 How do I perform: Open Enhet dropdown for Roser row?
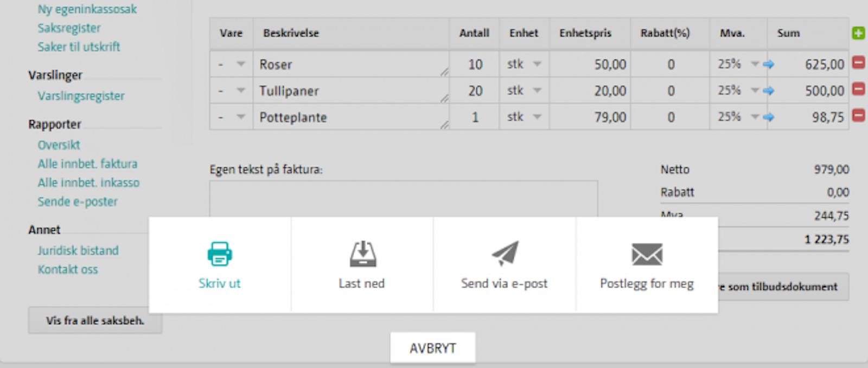(x=537, y=64)
